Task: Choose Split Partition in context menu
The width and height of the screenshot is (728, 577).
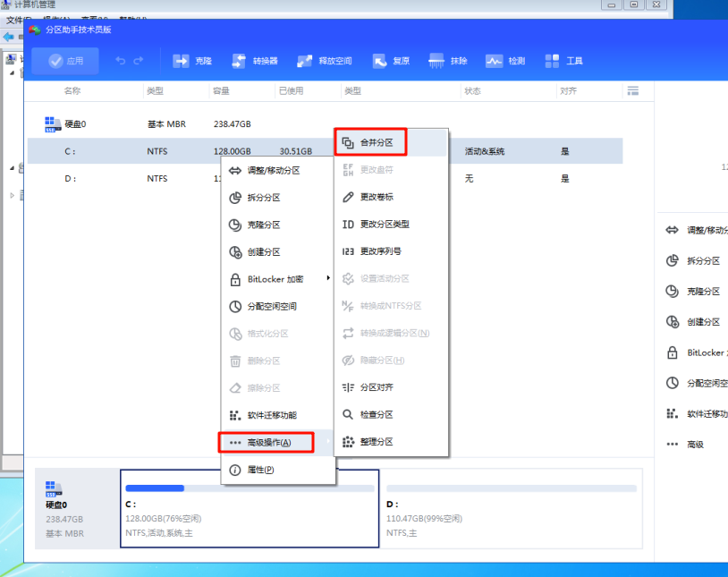Action: (x=264, y=198)
